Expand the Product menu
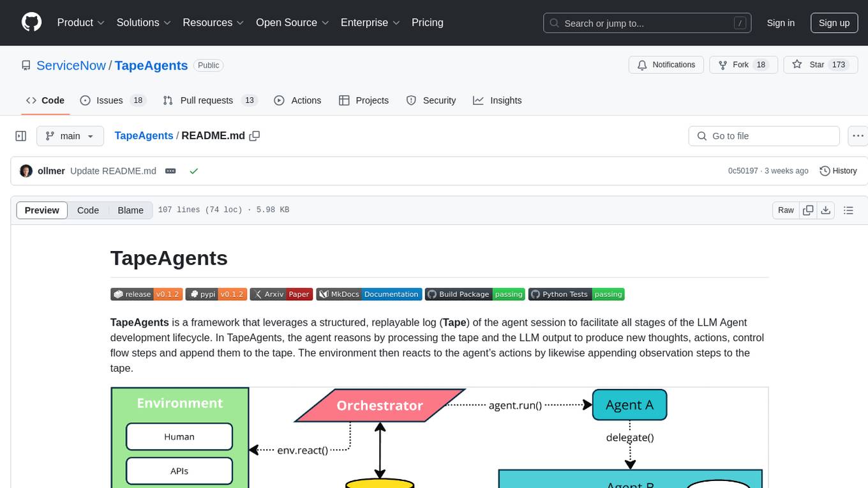 coord(81,22)
